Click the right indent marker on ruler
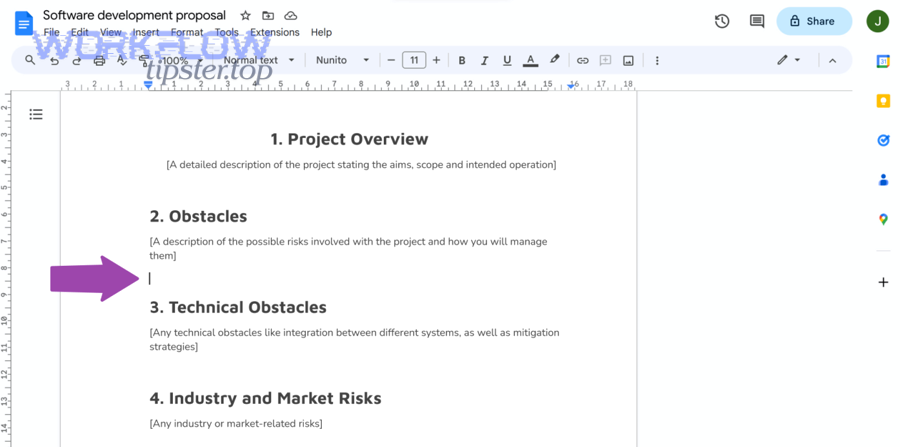 point(571,86)
